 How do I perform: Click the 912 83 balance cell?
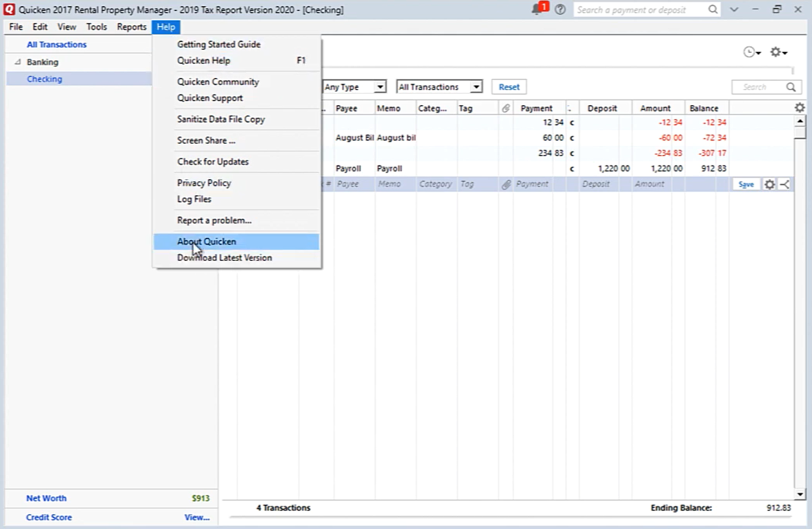[706, 169]
